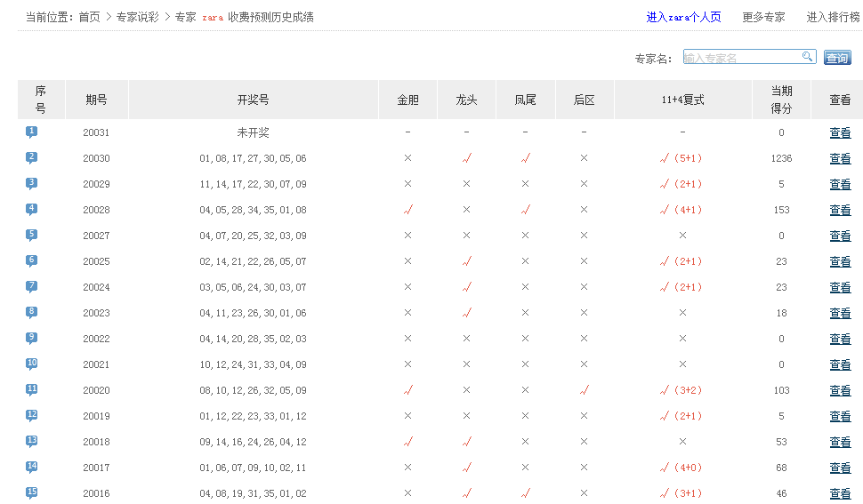
Task: Click the row number 11 badge icon
Action: pyautogui.click(x=32, y=390)
